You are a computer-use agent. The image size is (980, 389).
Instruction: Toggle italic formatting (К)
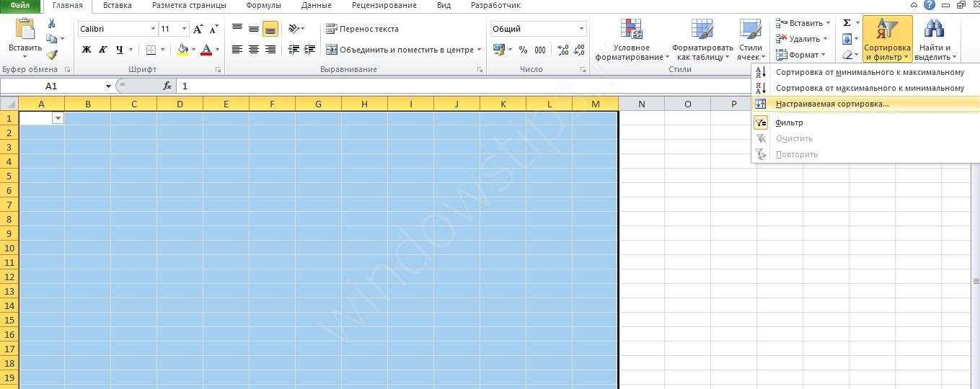tap(103, 50)
